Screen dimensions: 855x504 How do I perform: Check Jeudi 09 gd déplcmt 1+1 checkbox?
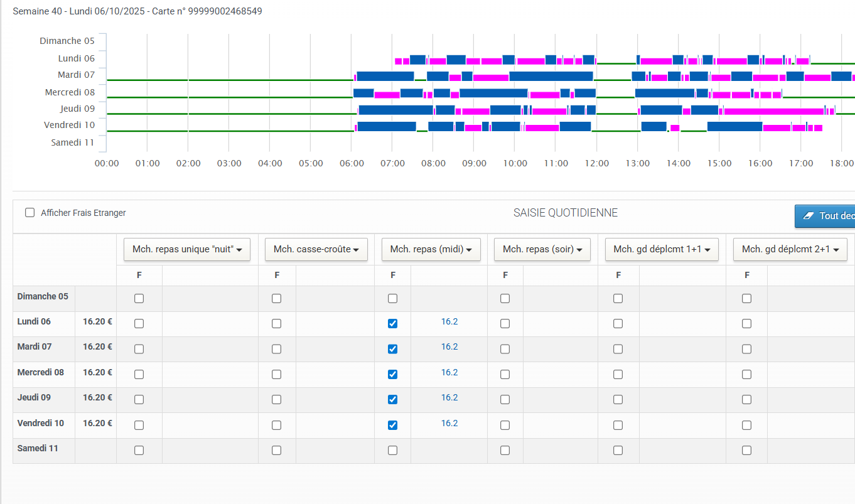[618, 400]
